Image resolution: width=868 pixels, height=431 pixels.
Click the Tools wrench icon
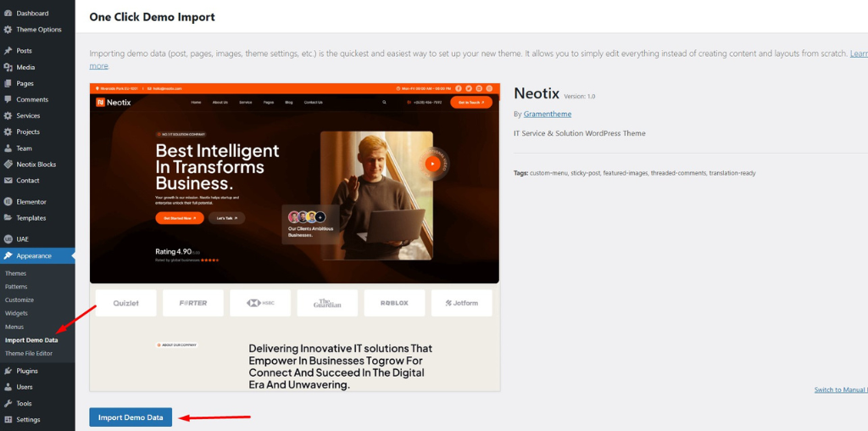coord(8,403)
